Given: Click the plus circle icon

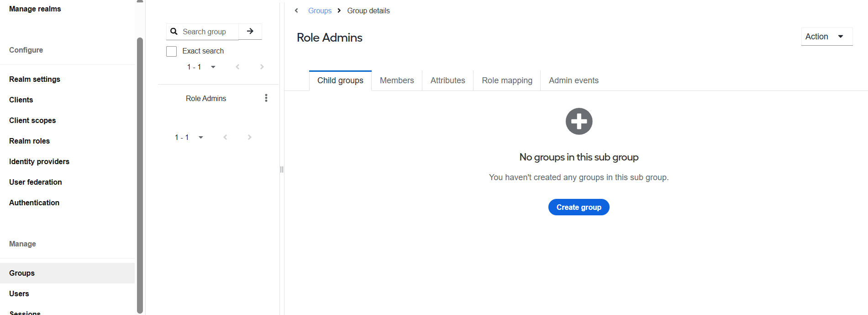Looking at the screenshot, I should 579,122.
